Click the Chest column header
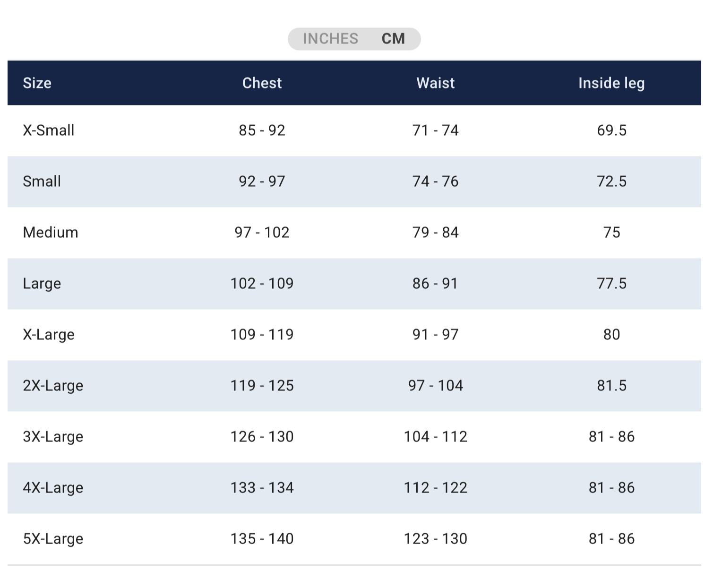The image size is (722, 588). [x=262, y=83]
